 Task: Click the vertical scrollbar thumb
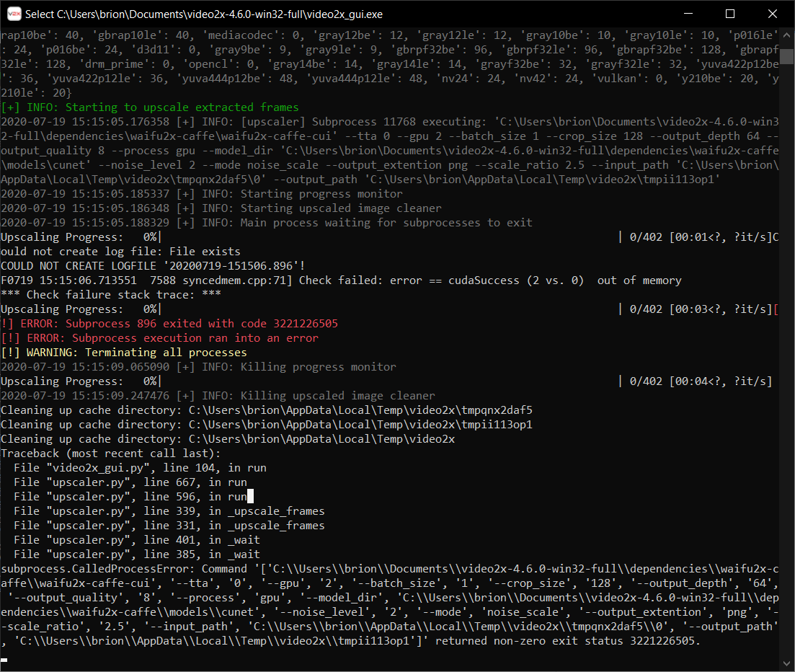coord(786,56)
